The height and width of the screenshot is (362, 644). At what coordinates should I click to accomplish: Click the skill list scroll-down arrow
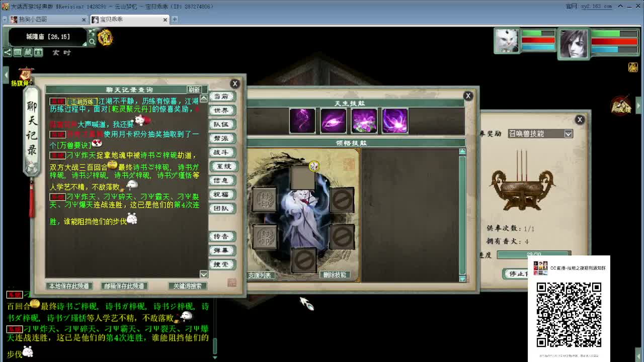(x=462, y=279)
